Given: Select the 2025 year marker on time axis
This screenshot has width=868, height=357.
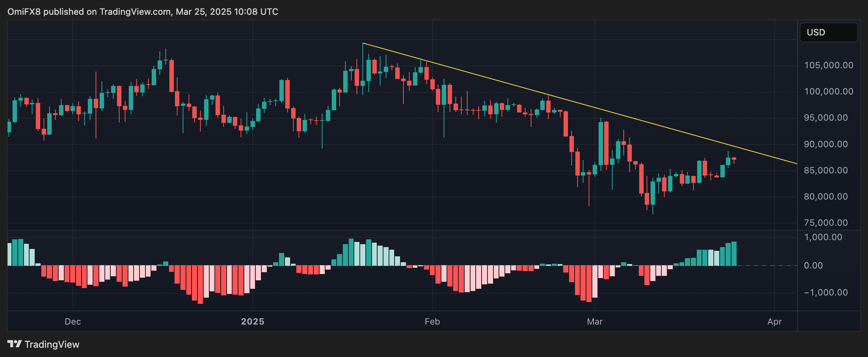Looking at the screenshot, I should pyautogui.click(x=252, y=322).
